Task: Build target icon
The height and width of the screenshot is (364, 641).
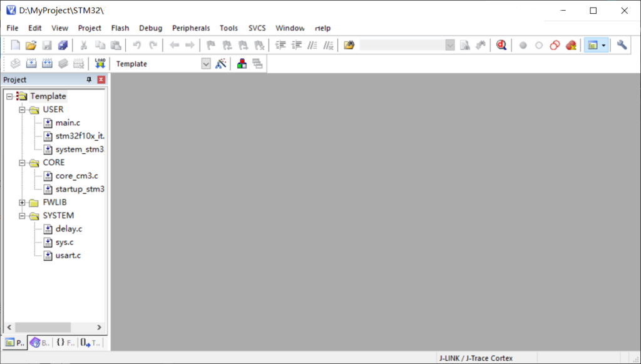Action: tap(31, 63)
